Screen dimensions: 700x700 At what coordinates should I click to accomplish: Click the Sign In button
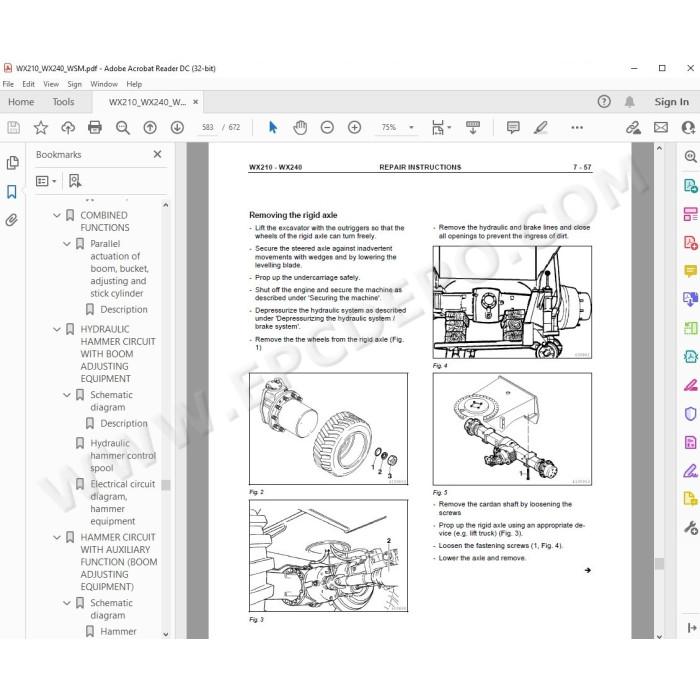[671, 102]
